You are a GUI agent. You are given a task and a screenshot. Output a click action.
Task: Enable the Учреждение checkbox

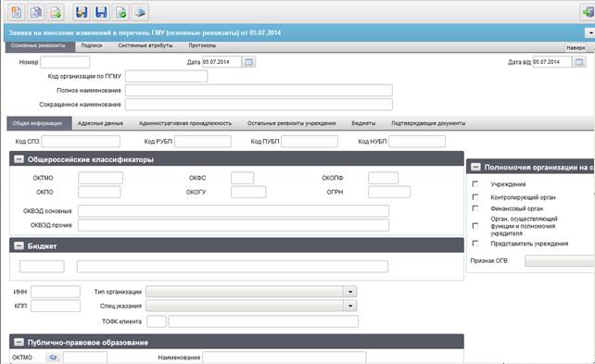[475, 184]
